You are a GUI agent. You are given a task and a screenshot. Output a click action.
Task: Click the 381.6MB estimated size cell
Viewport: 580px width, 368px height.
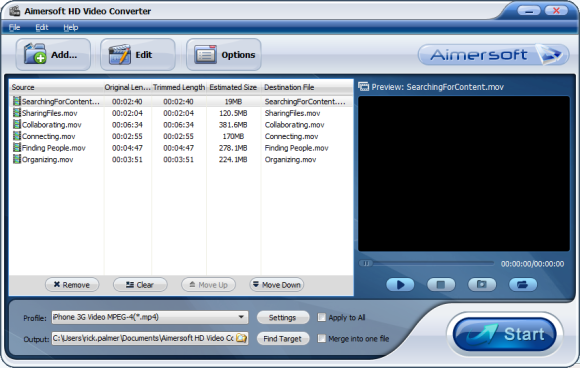point(233,125)
